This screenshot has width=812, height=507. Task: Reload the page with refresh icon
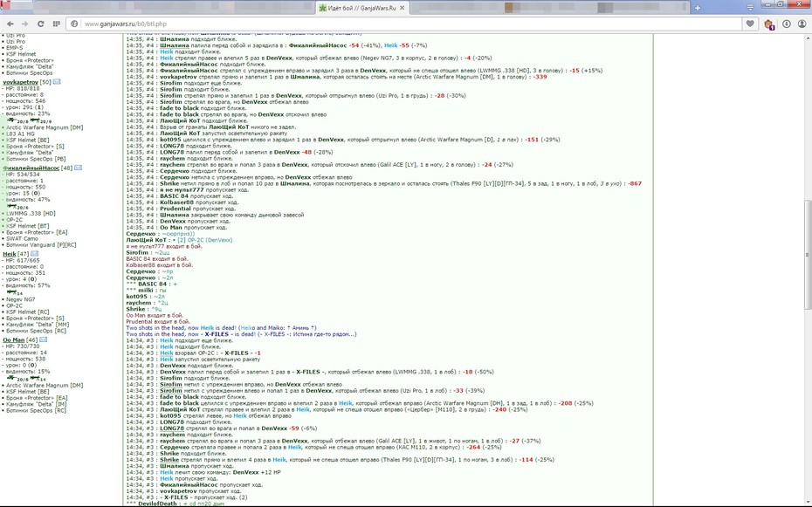tap(40, 24)
